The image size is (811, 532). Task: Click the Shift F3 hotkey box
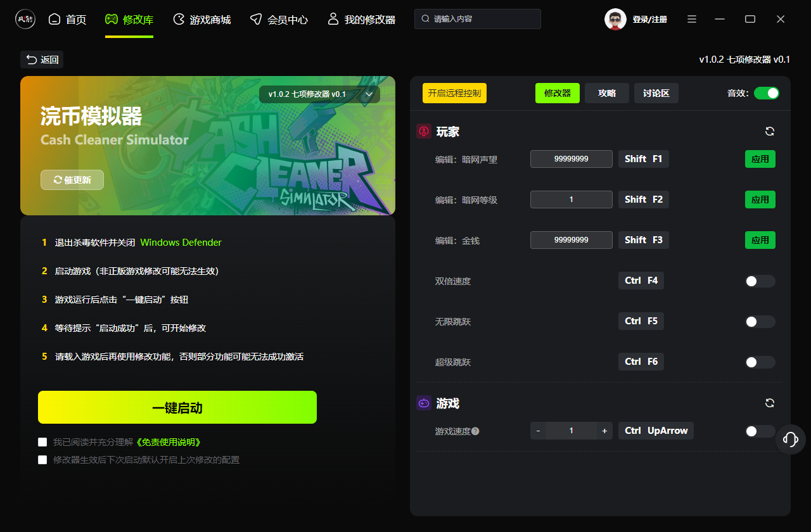coord(644,240)
